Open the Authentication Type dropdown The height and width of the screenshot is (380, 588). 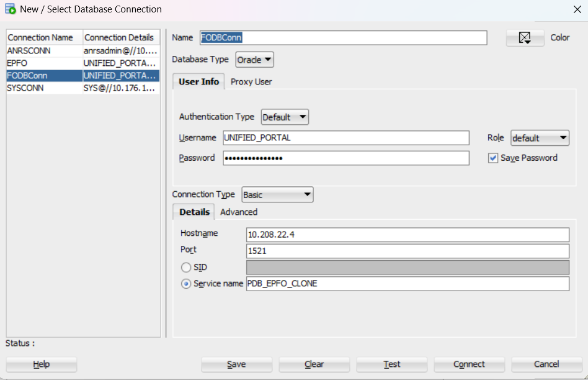285,117
